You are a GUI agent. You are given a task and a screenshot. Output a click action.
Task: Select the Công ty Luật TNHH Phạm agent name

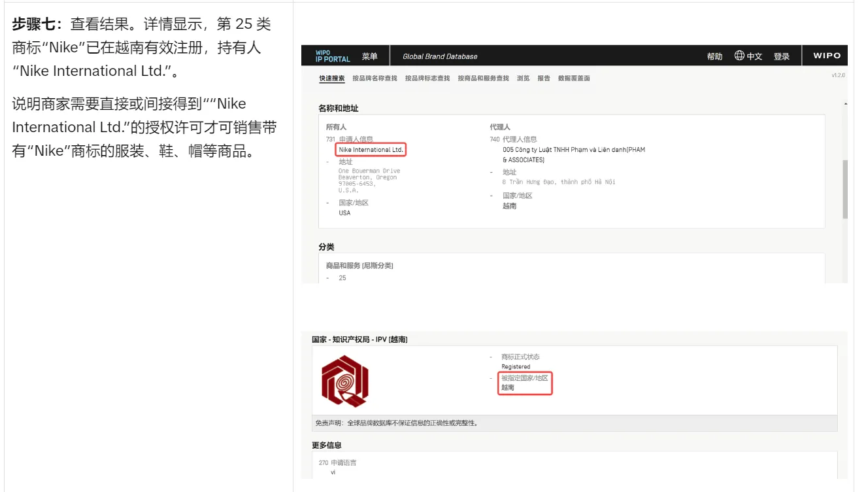click(574, 154)
